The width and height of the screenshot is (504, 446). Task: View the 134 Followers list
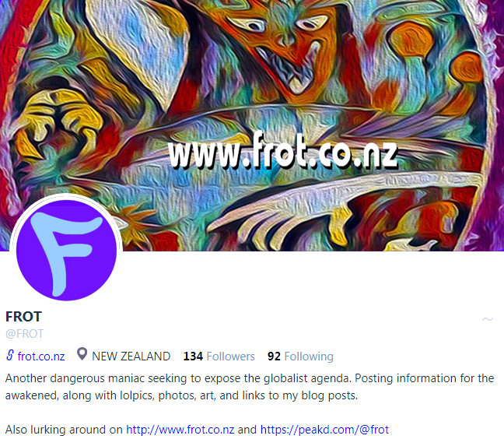click(x=219, y=356)
